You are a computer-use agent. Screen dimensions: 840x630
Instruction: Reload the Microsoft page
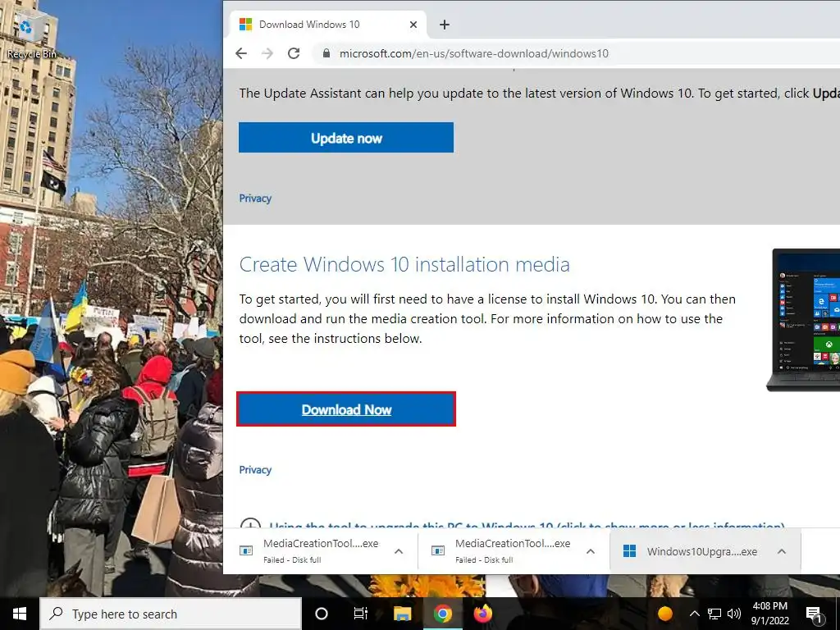[294, 53]
